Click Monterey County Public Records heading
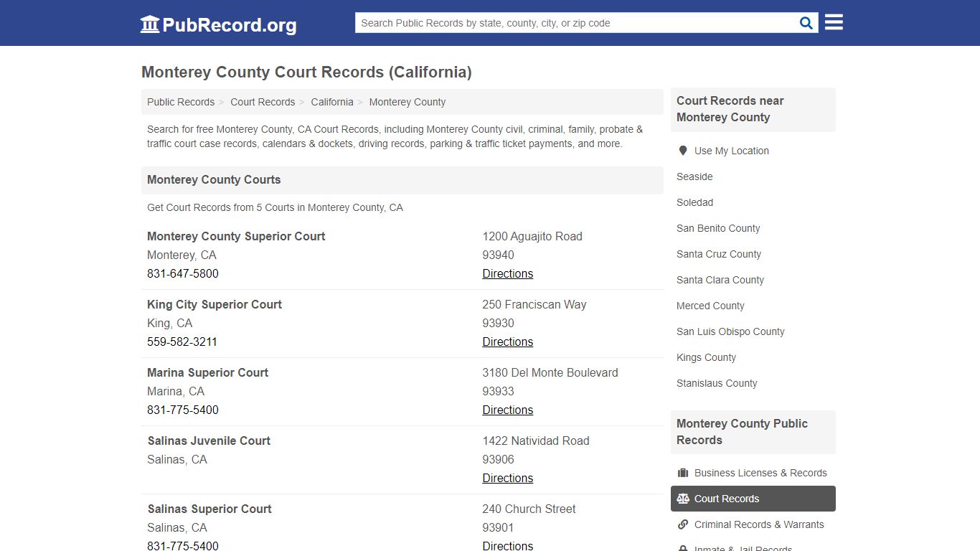 (x=742, y=432)
